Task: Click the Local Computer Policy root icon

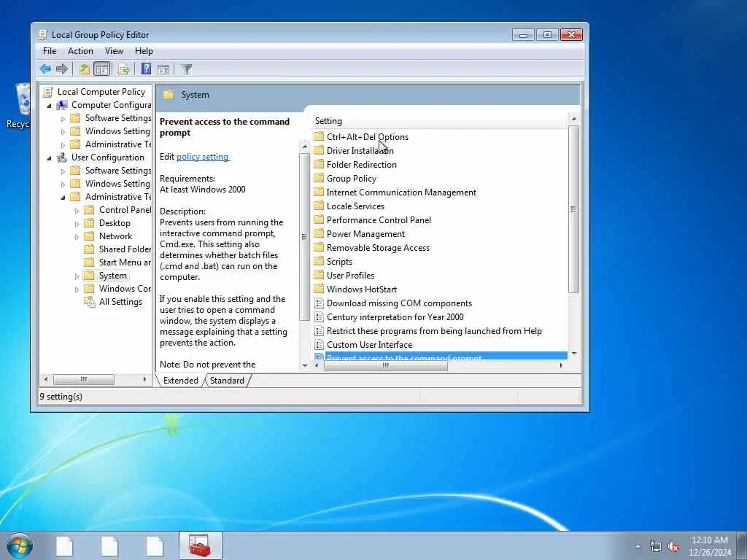Action: [x=48, y=92]
